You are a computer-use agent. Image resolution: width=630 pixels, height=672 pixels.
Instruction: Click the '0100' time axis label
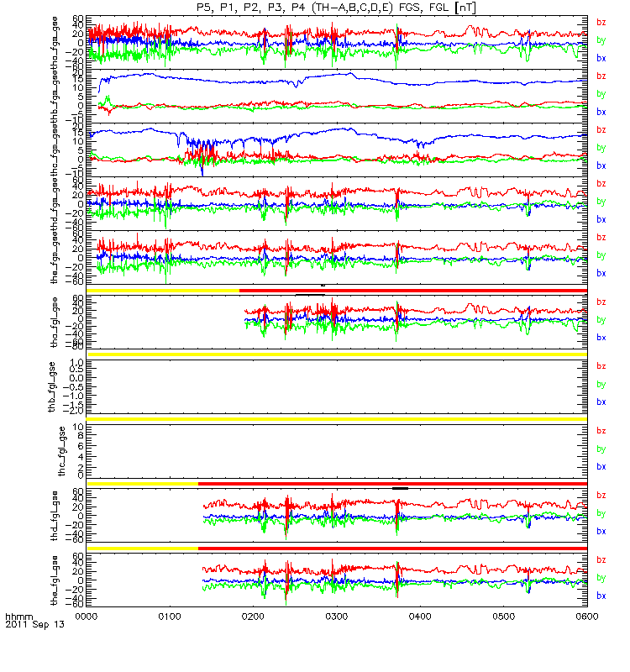(170, 617)
